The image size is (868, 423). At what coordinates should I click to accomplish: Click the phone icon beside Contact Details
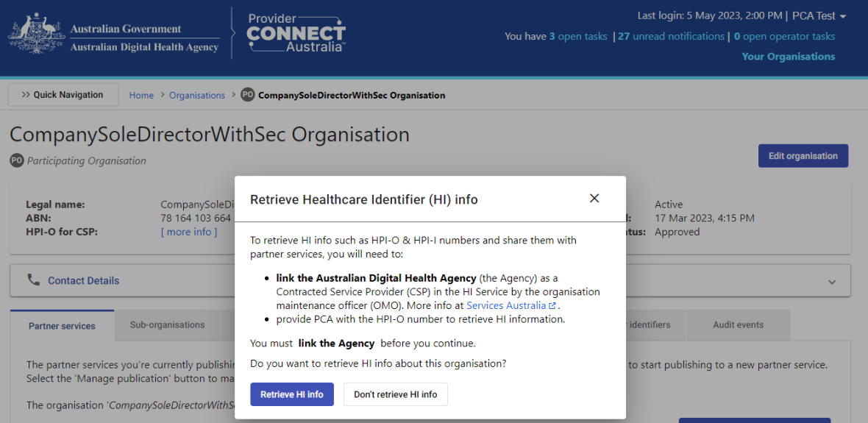34,280
